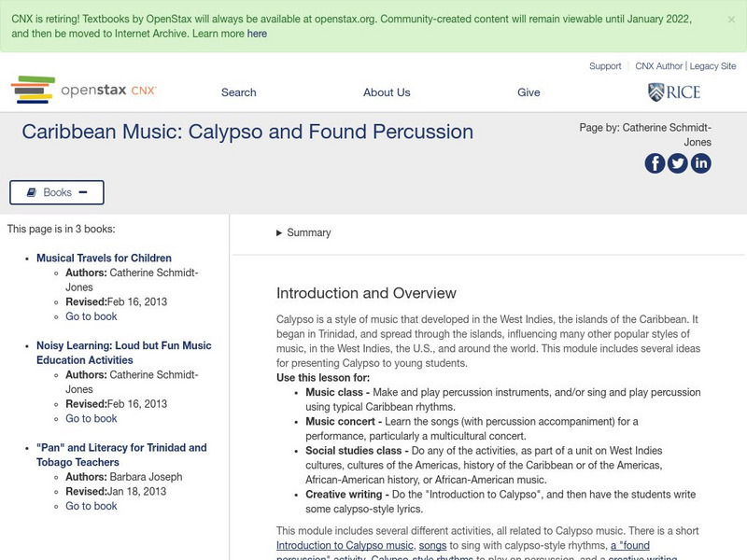Toggle the Books panel button
This screenshot has height=560, width=747.
pos(57,192)
